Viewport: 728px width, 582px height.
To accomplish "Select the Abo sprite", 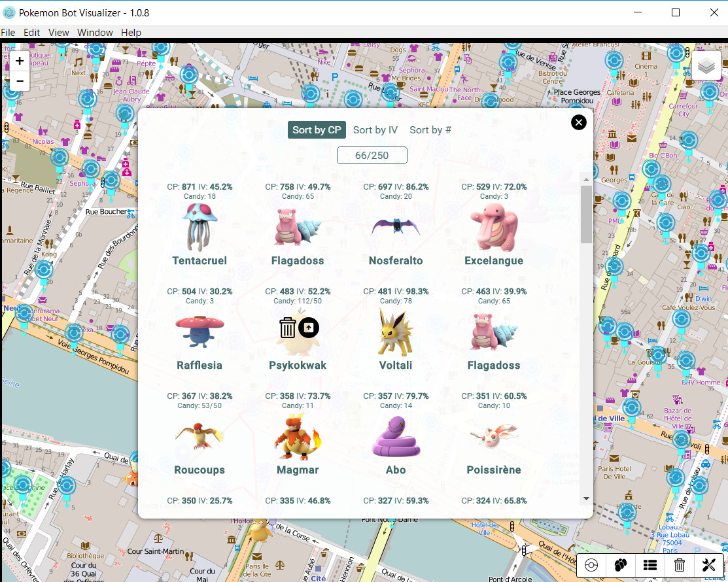I will pos(396,437).
